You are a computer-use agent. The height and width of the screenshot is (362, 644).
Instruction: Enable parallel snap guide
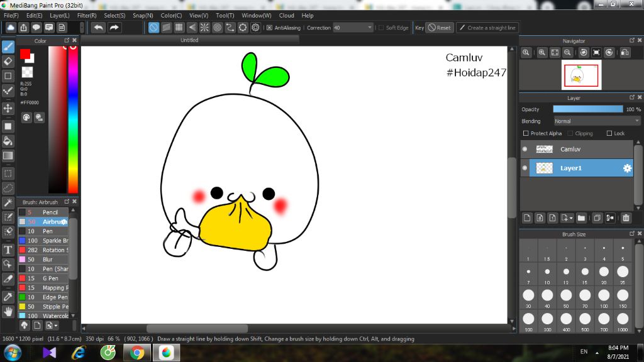[x=166, y=28]
